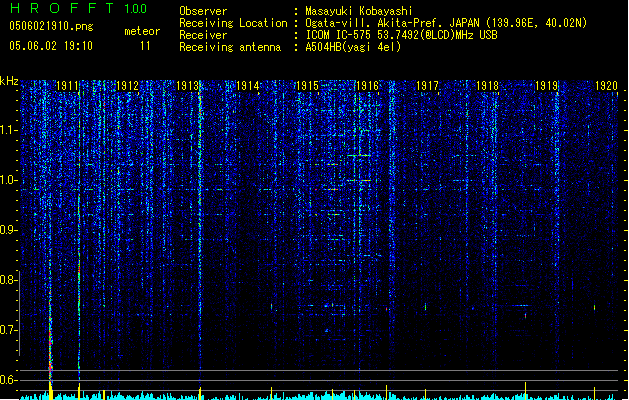Click the 'Receiving Location' label
629x400 pixels.
233,23
